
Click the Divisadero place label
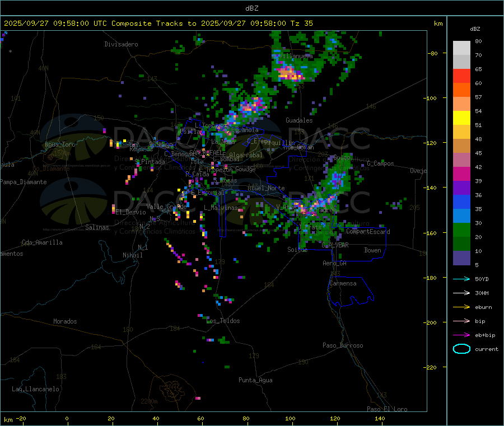click(x=121, y=44)
